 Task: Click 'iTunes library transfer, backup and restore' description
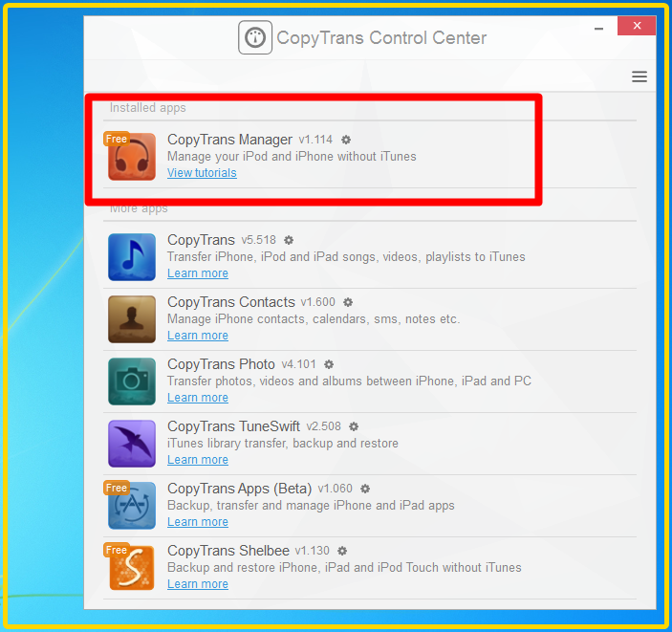point(282,443)
